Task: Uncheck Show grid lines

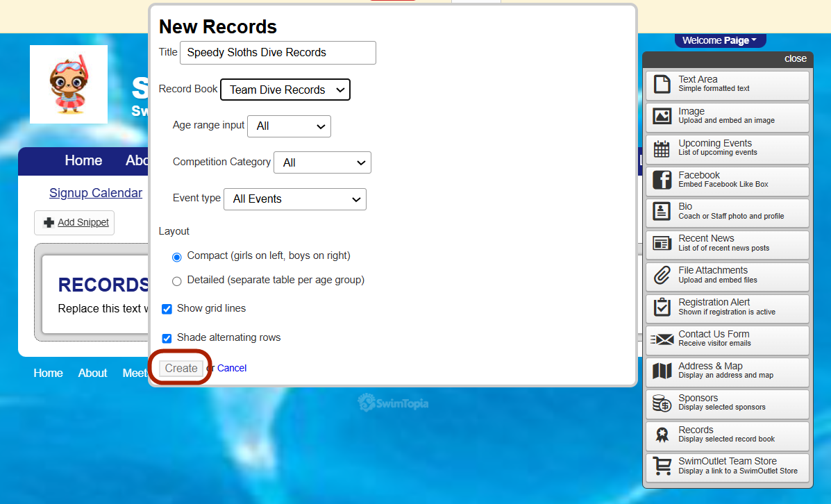Action: pyautogui.click(x=167, y=309)
